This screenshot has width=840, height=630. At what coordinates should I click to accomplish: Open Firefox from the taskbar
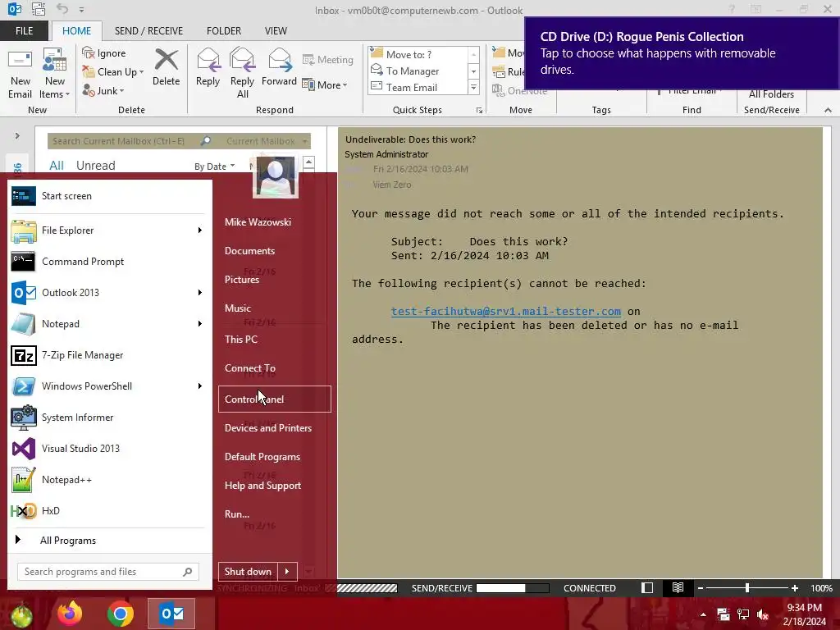coord(70,614)
